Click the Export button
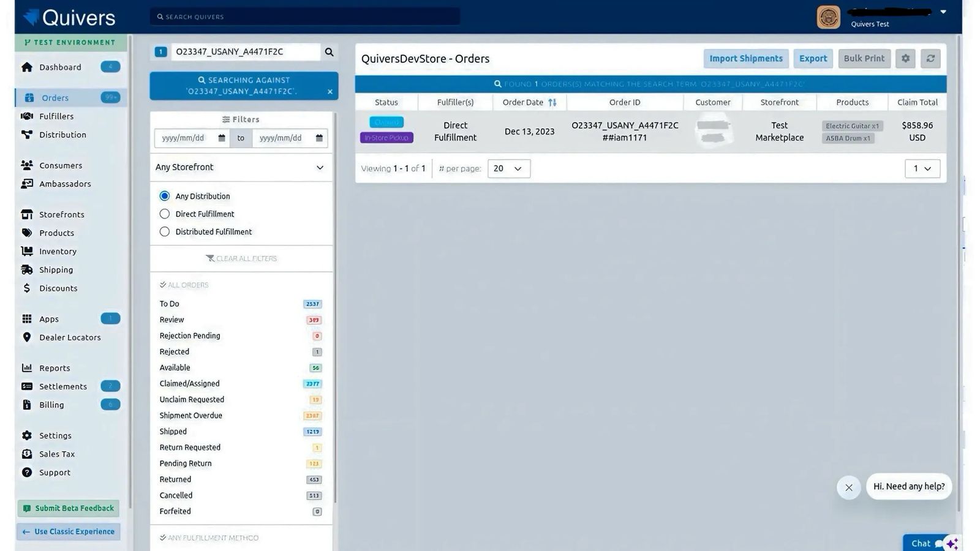This screenshot has height=551, width=980. click(x=813, y=59)
